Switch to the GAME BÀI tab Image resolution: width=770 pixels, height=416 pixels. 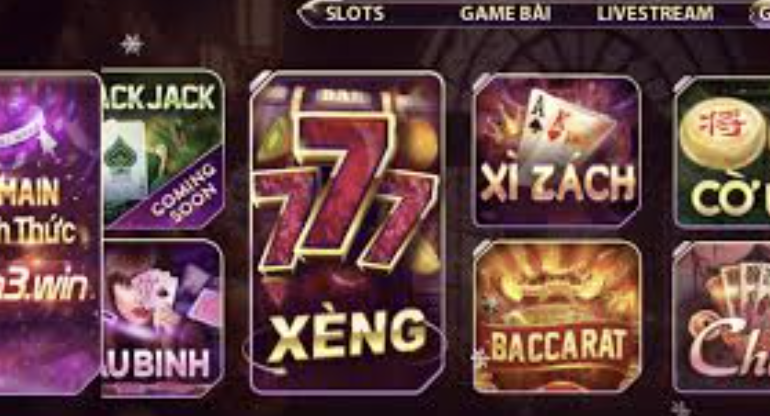point(505,13)
